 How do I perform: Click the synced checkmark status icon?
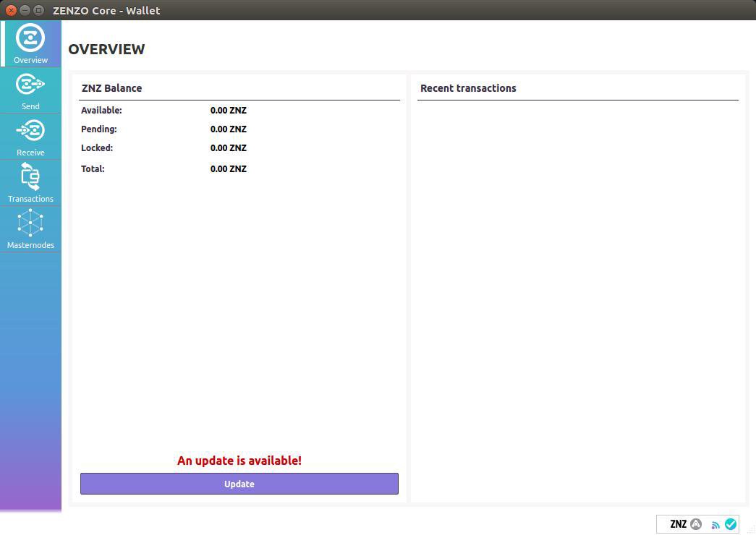[731, 524]
